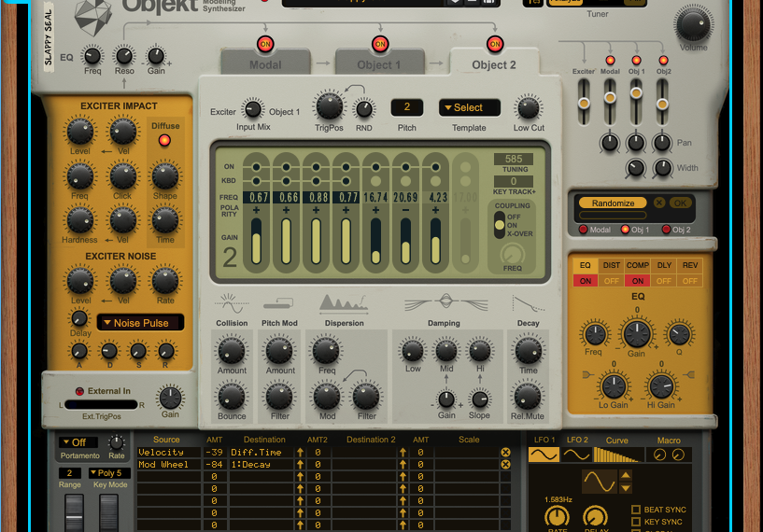Click the Mod Wheel source cell

169,465
